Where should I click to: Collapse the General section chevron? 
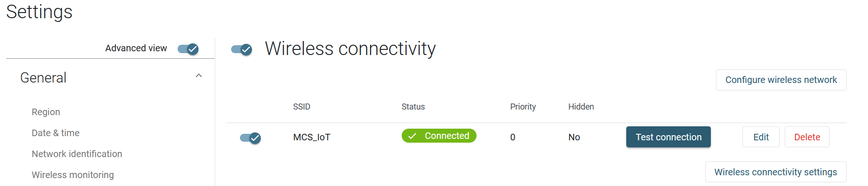click(199, 76)
